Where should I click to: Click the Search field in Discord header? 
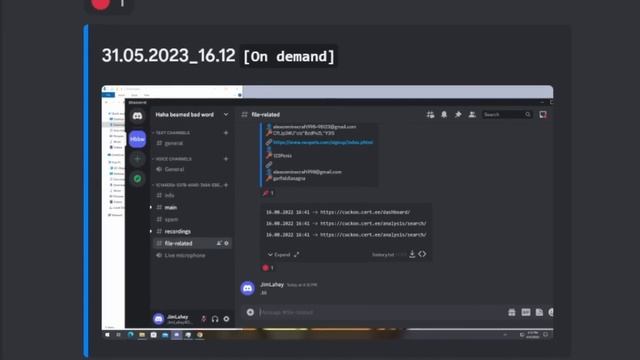pos(507,115)
